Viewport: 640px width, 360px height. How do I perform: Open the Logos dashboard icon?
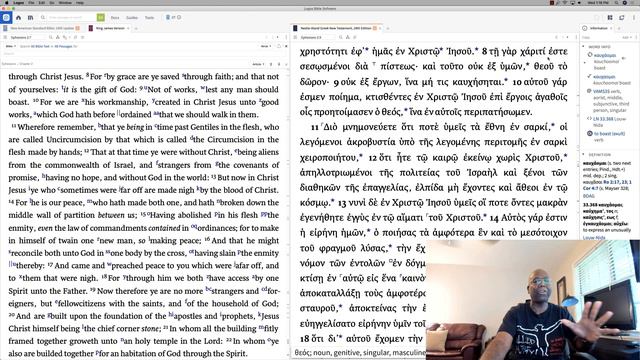(x=6, y=18)
